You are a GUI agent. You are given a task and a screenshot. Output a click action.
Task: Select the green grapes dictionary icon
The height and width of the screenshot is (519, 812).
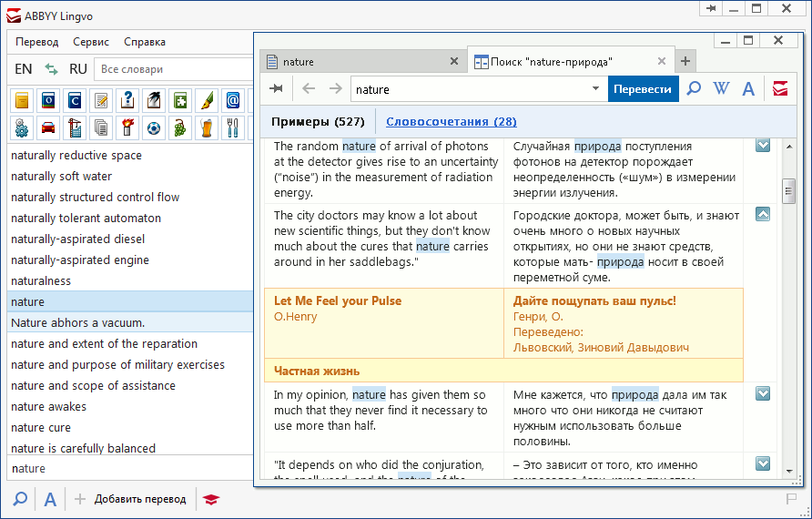tap(180, 127)
